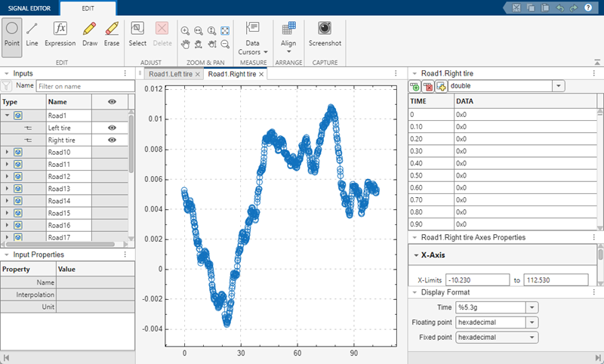Toggle visibility eye for Left tire
The height and width of the screenshot is (364, 604).
pos(112,128)
